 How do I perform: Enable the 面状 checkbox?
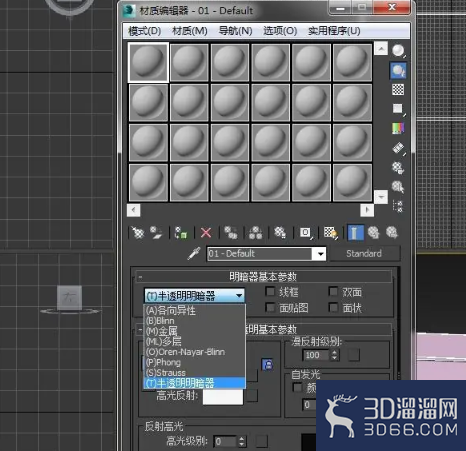333,307
